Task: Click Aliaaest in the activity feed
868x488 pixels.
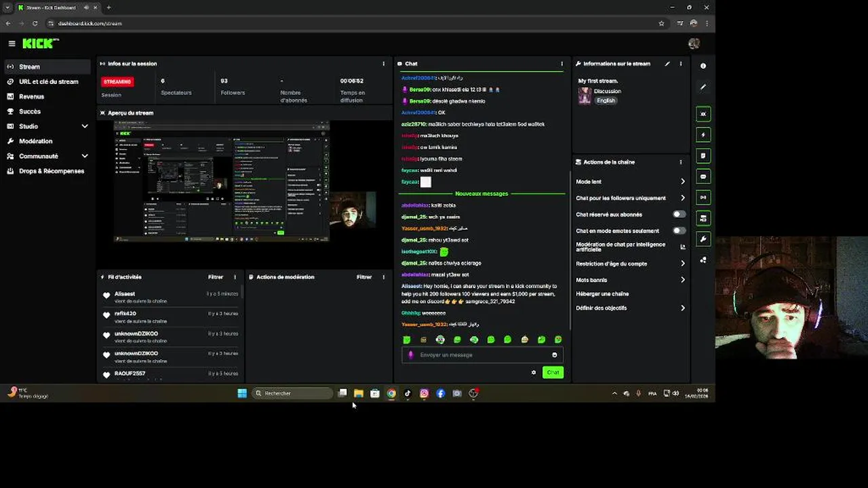Action: [125, 294]
